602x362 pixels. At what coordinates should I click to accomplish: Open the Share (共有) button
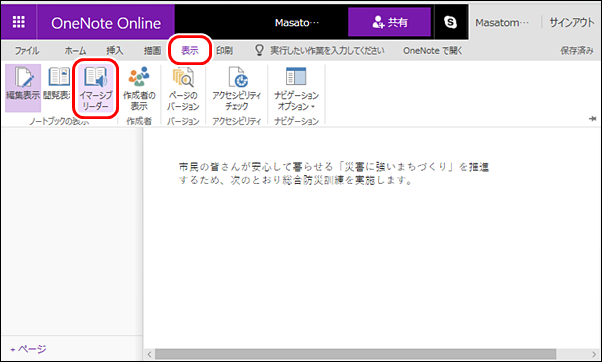point(389,22)
